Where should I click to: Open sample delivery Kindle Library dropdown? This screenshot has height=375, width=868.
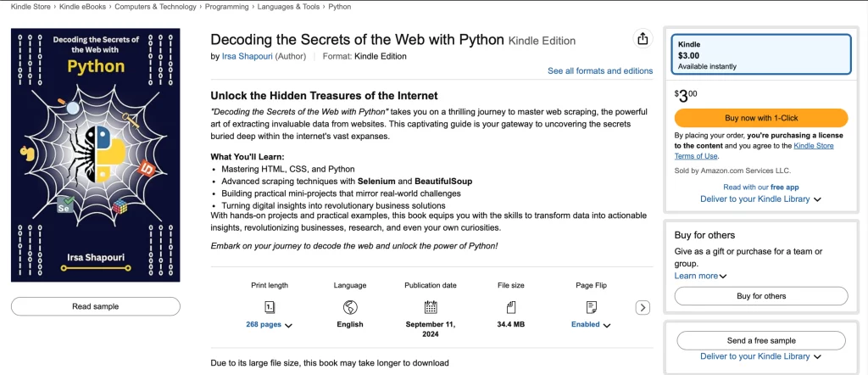pyautogui.click(x=760, y=356)
